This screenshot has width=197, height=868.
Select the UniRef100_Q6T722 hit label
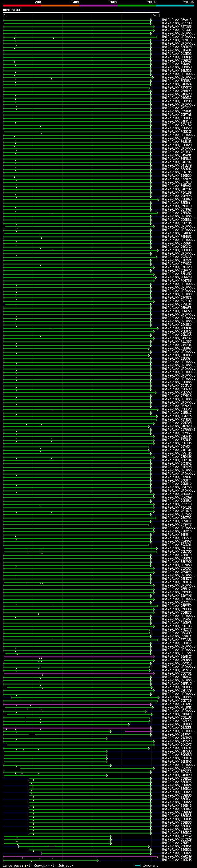pos(177,108)
